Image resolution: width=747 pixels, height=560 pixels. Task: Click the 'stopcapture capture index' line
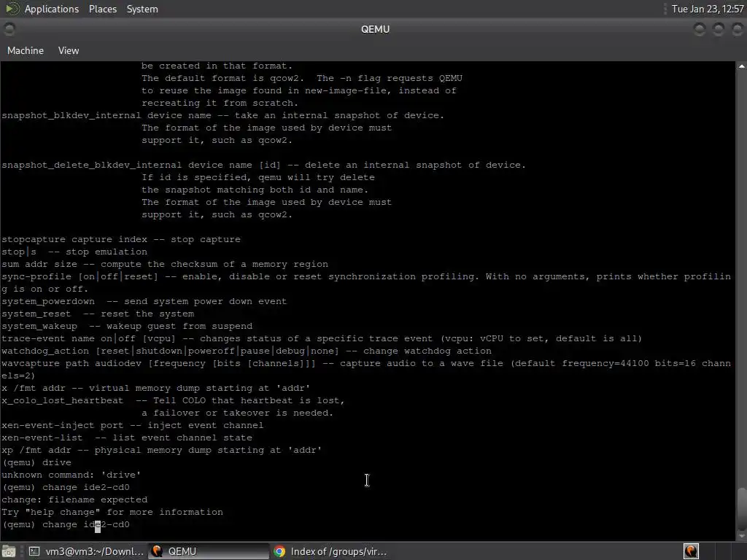pyautogui.click(x=121, y=239)
